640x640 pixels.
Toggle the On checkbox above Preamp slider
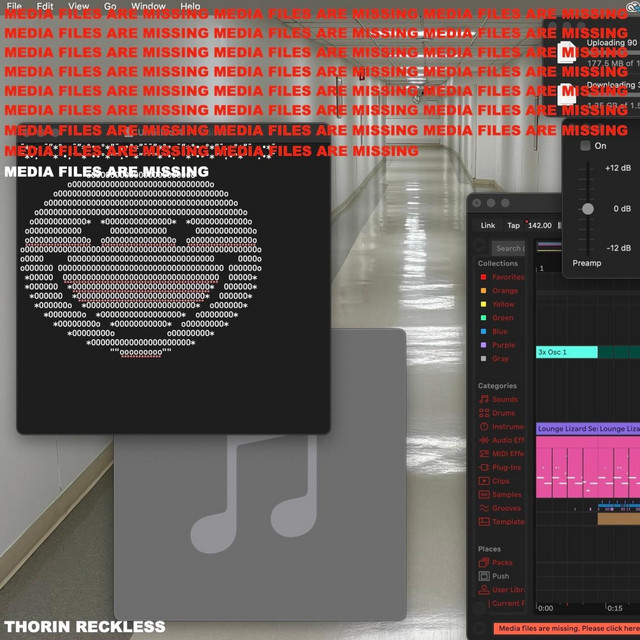(585, 146)
